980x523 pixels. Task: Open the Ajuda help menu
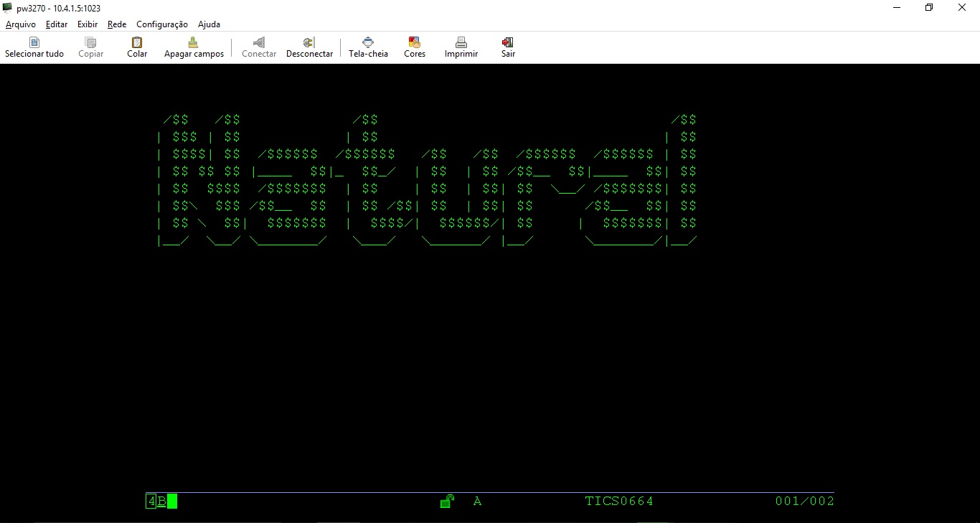point(209,24)
